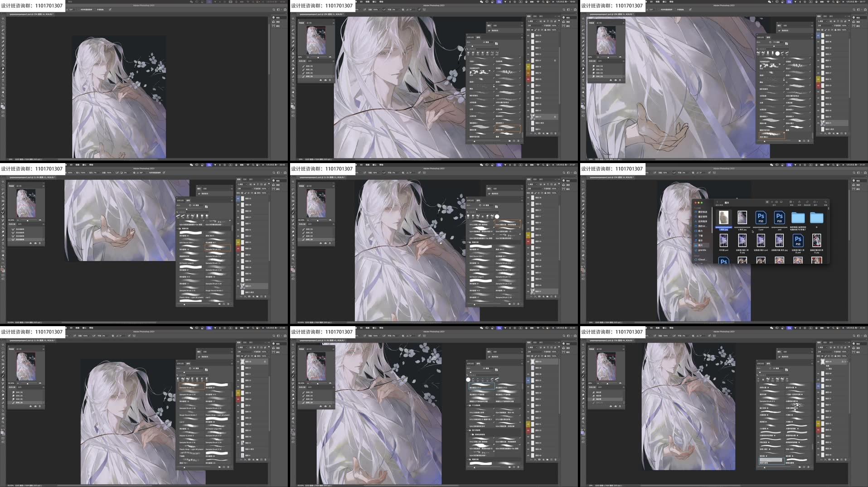
Task: Switch to Paths tab in top-middle frame
Action: pyautogui.click(x=541, y=17)
